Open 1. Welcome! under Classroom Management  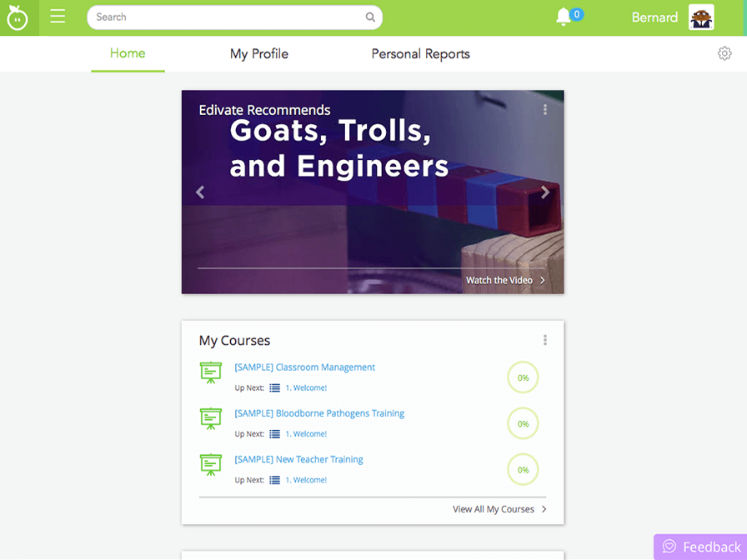point(306,388)
